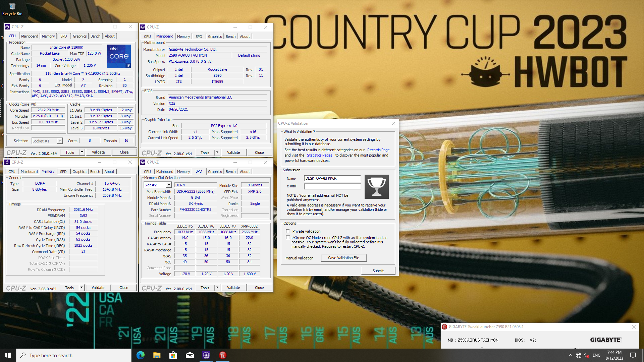Enable Private validation checkbox
644x362 pixels.
tap(288, 231)
